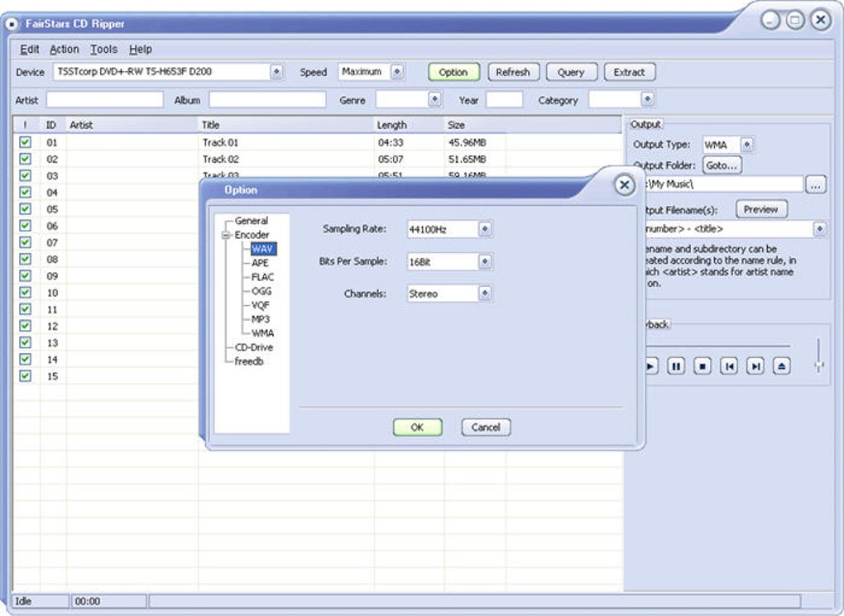Viewport: 844px width, 616px height.
Task: Toggle checkbox for track 07
Action: (x=26, y=242)
